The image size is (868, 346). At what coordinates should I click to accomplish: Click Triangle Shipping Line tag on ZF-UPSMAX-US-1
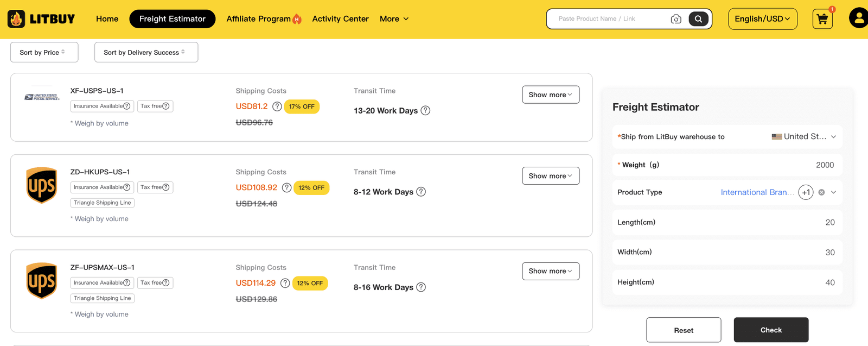pyautogui.click(x=103, y=298)
